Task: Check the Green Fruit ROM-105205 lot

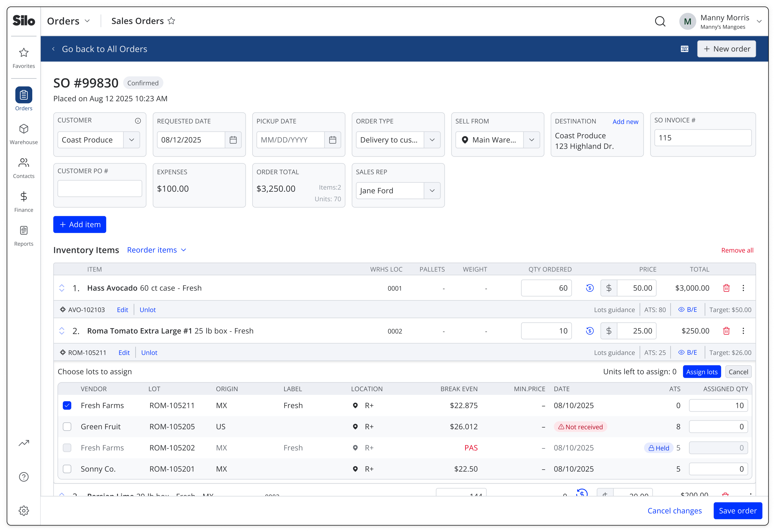Action: pyautogui.click(x=67, y=427)
